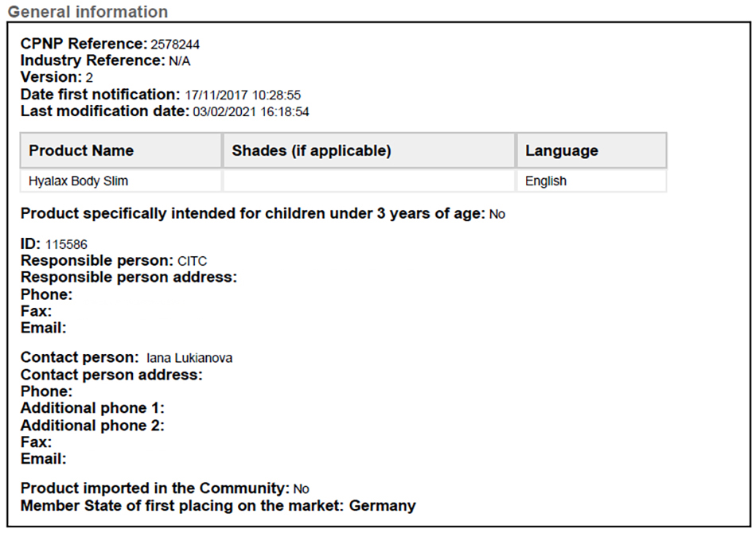Click Product imported in the Community No value
The image size is (756, 533).
[x=302, y=489]
